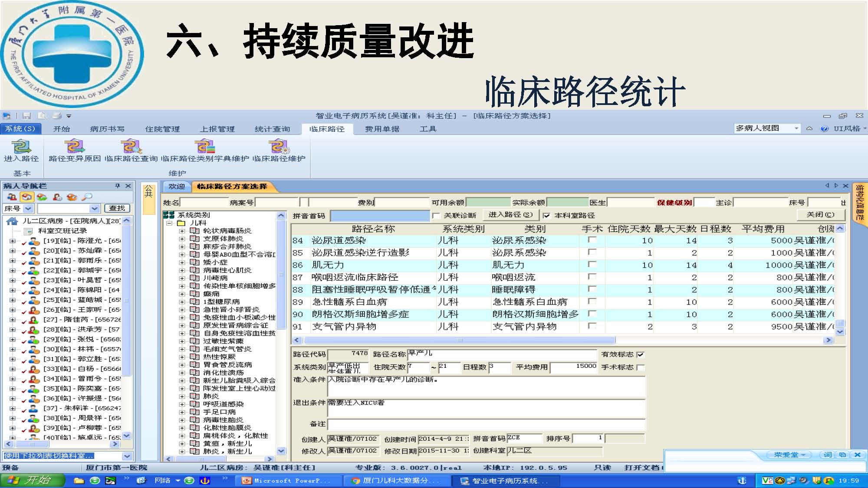Open the 床号 dropdown in patient navigator
This screenshot has width=868, height=488.
(x=29, y=209)
